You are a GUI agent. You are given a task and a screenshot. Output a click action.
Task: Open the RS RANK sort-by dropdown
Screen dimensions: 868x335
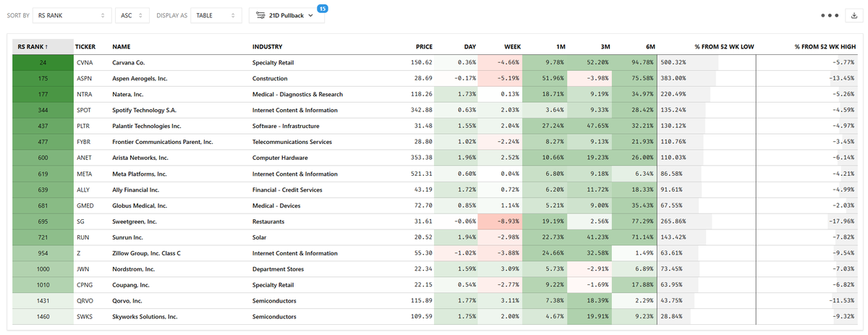[72, 15]
